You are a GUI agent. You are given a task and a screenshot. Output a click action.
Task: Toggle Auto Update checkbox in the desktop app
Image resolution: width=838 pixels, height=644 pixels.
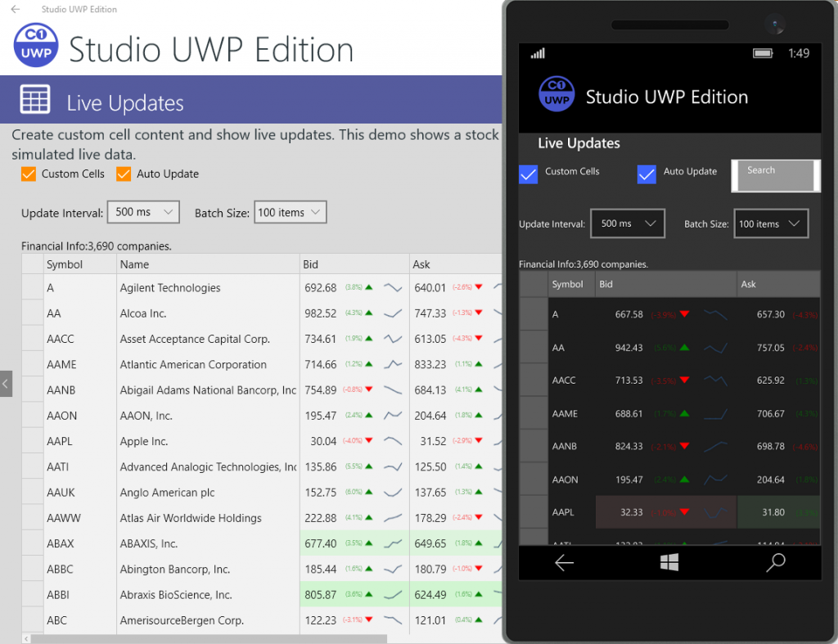(124, 174)
